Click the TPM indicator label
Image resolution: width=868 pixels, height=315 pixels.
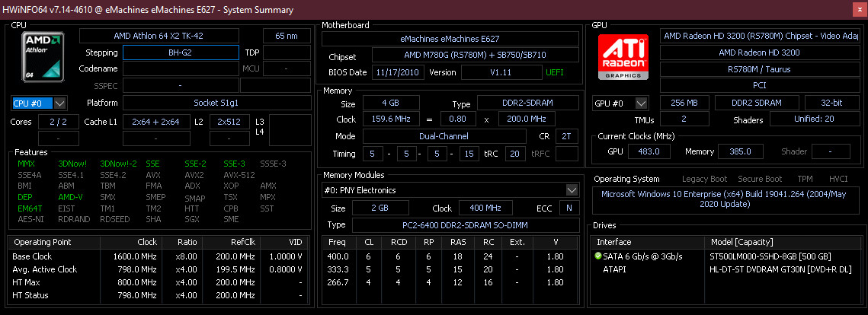click(805, 179)
